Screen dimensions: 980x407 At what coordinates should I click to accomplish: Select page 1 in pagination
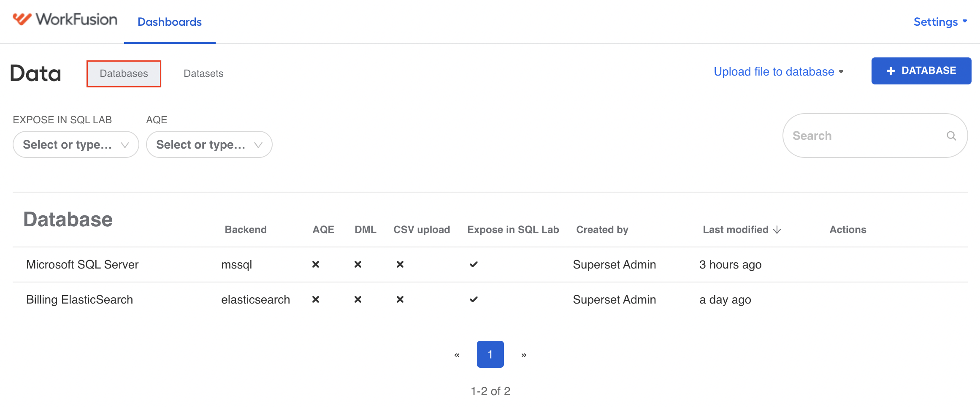(490, 354)
